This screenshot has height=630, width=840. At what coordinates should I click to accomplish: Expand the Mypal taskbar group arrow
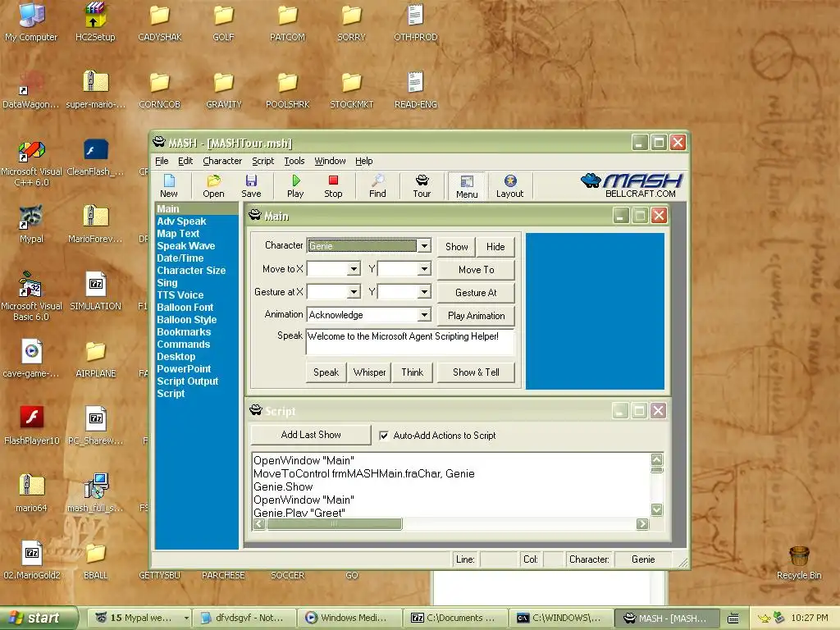[186, 618]
